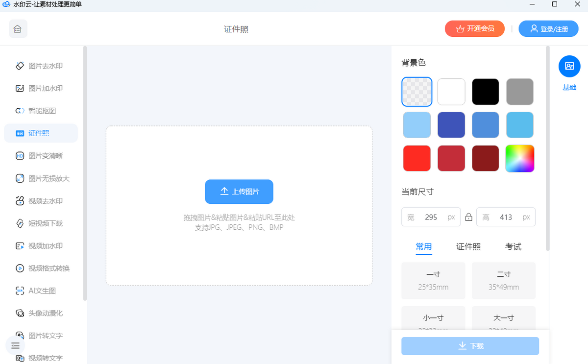Collapse the sidebar using bottom-left menu icon
This screenshot has width=588, height=364.
(x=15, y=345)
